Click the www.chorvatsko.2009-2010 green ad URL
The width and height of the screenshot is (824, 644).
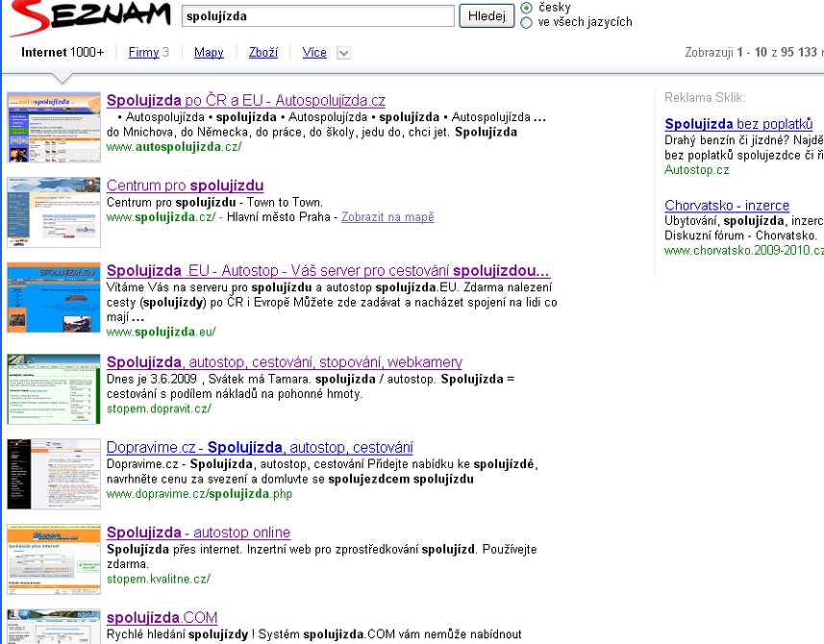[x=744, y=251]
